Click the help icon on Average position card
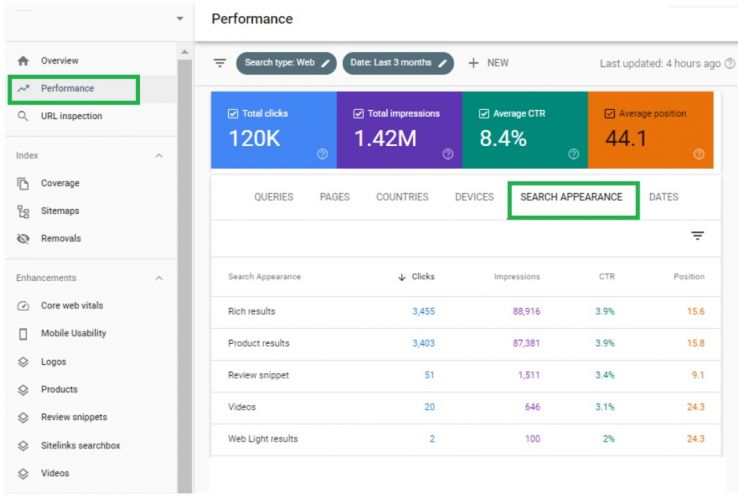The image size is (738, 499). (698, 154)
